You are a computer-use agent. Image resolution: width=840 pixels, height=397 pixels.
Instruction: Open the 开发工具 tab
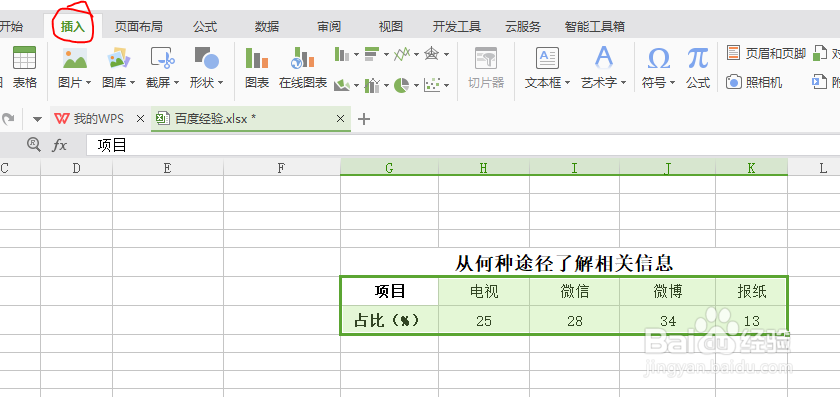tap(457, 26)
